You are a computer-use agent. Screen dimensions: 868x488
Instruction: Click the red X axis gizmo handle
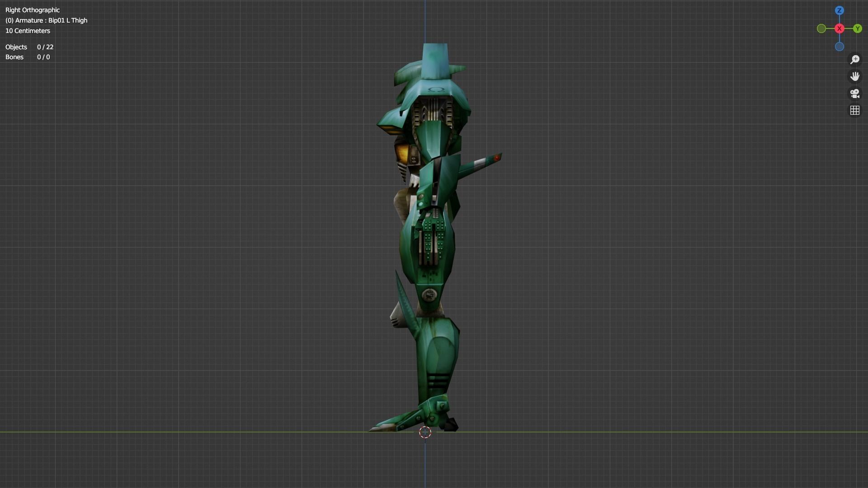click(x=839, y=28)
